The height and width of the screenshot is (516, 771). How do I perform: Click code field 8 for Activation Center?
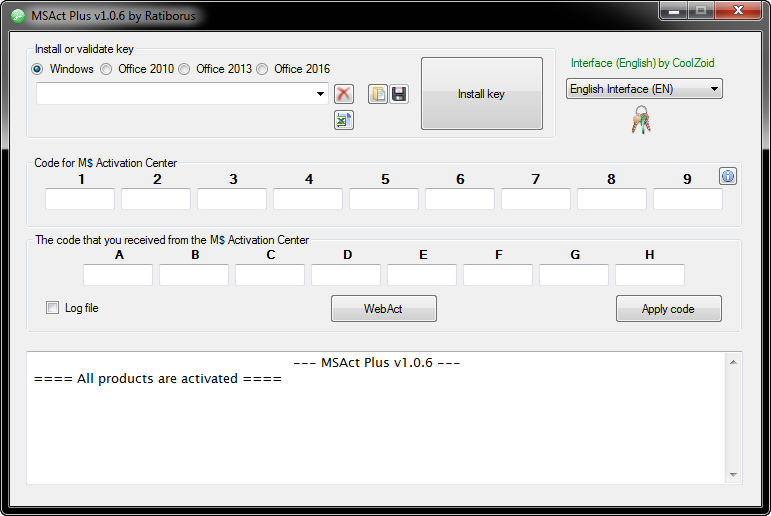pyautogui.click(x=612, y=199)
